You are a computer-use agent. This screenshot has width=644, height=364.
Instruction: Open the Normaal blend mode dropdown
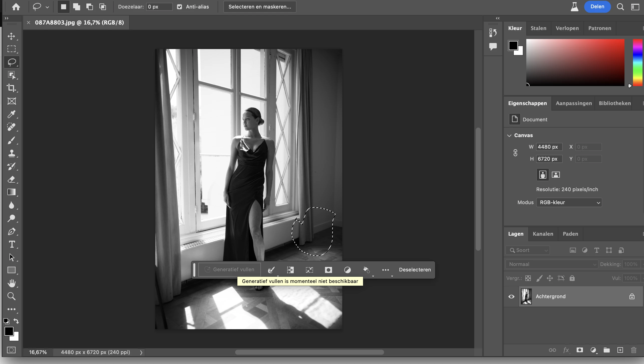tap(552, 264)
